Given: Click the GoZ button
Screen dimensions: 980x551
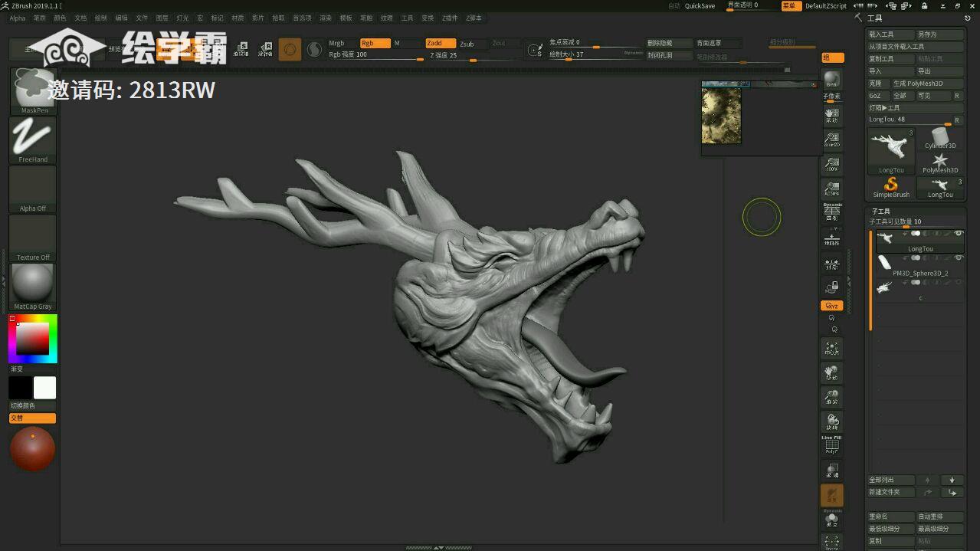Looking at the screenshot, I should (878, 96).
